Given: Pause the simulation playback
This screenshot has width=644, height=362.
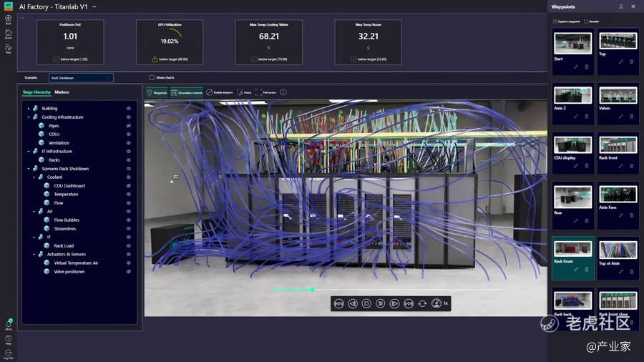Looking at the screenshot, I should 381,304.
